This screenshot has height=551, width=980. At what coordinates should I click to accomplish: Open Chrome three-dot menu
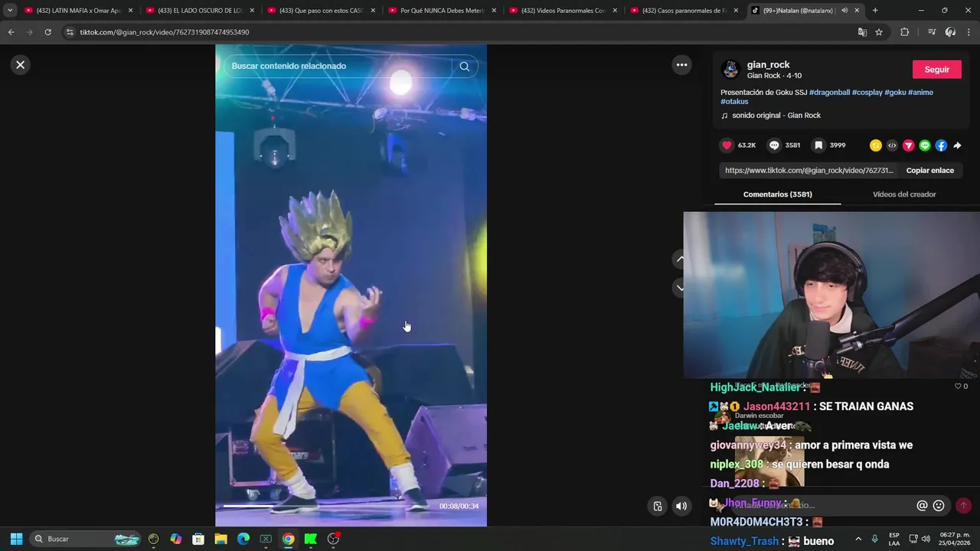pos(969,32)
